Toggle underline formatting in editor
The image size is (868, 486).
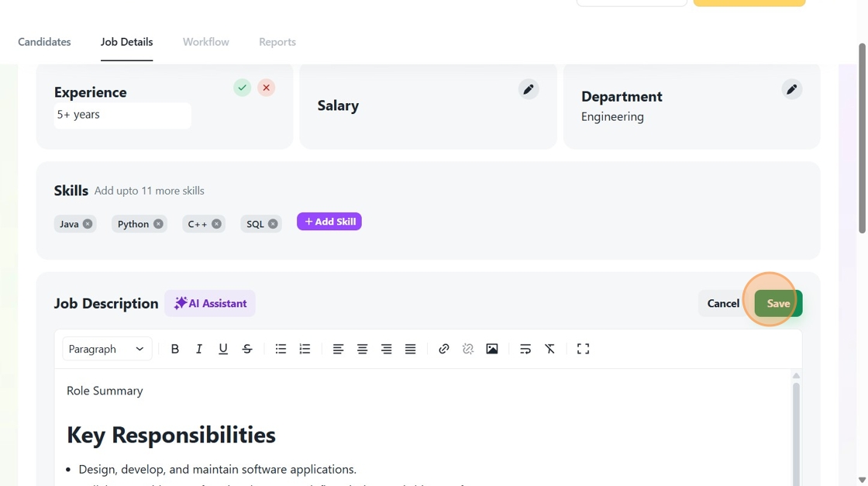point(223,349)
